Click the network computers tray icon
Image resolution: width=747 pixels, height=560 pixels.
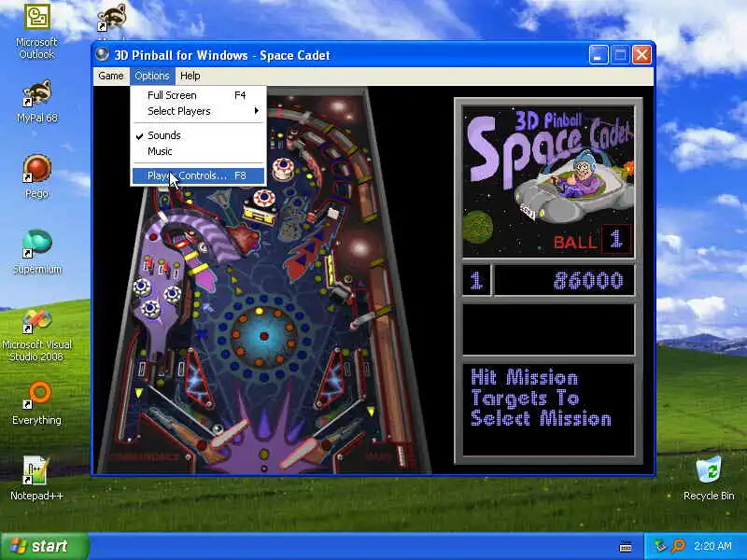(x=660, y=546)
